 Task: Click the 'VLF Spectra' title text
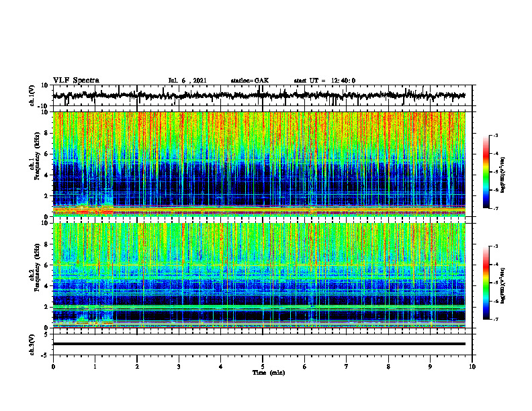tap(76, 81)
